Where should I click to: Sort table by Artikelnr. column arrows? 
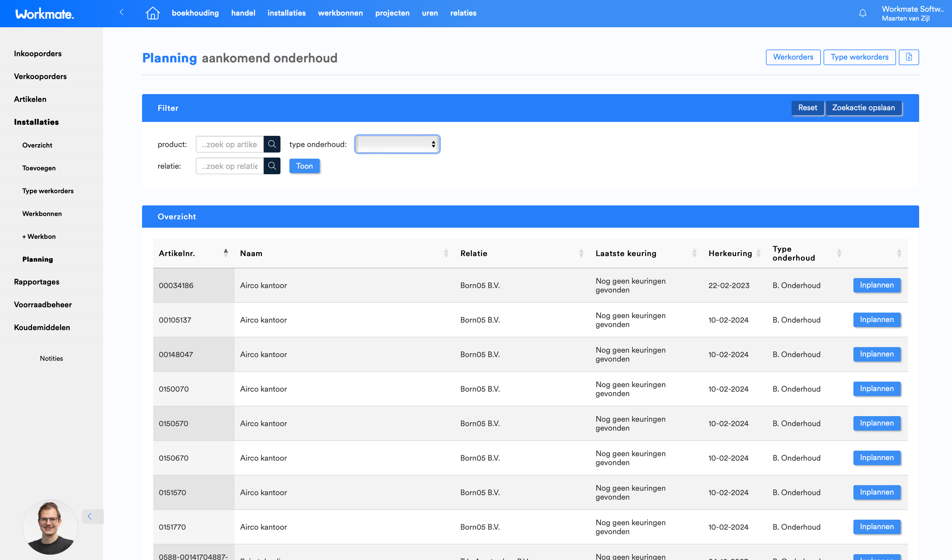point(226,253)
